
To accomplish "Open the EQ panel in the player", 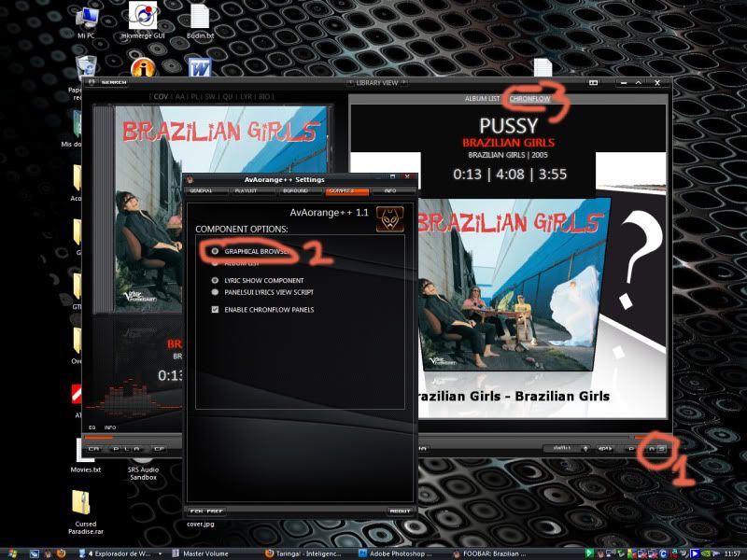I will (92, 427).
